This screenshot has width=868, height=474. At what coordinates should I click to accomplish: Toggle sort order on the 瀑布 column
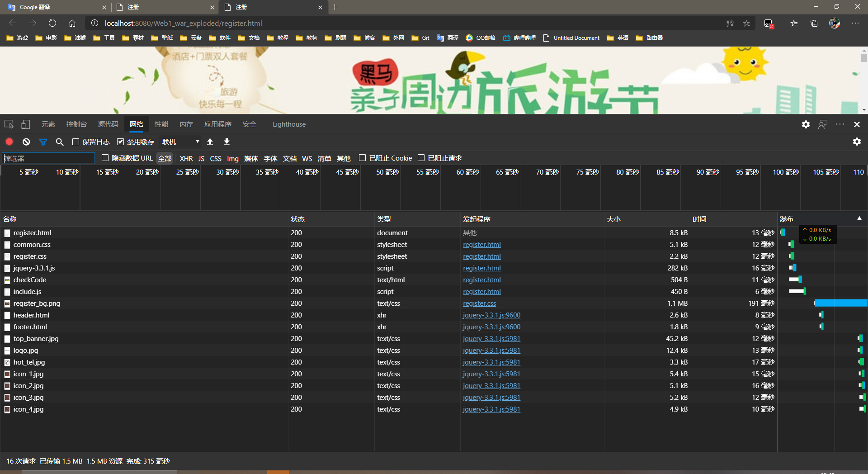(x=787, y=219)
